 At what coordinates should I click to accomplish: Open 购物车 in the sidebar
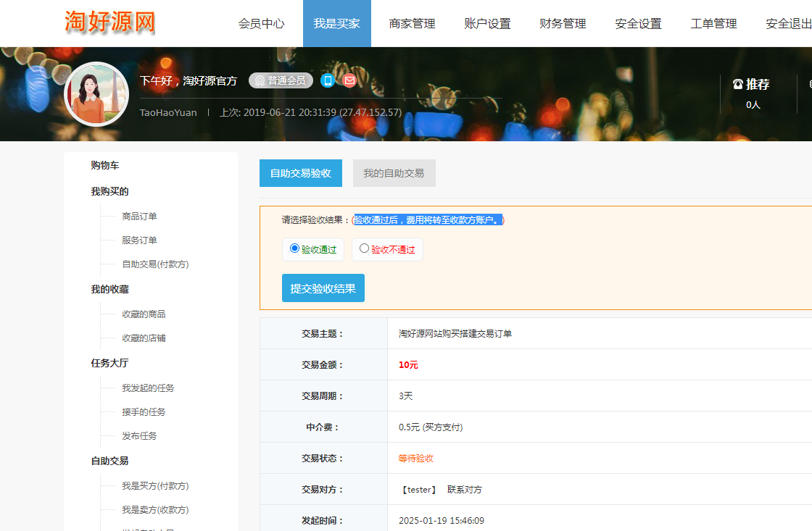pyautogui.click(x=105, y=165)
